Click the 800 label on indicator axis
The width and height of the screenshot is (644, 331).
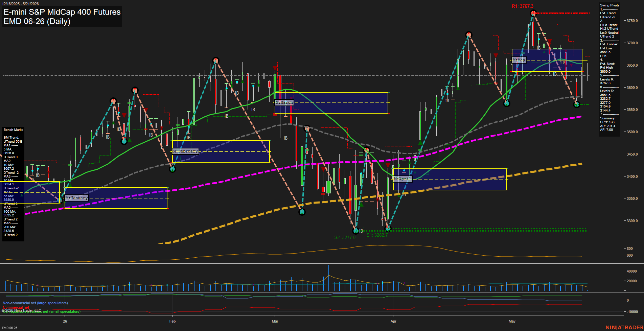coord(629,249)
